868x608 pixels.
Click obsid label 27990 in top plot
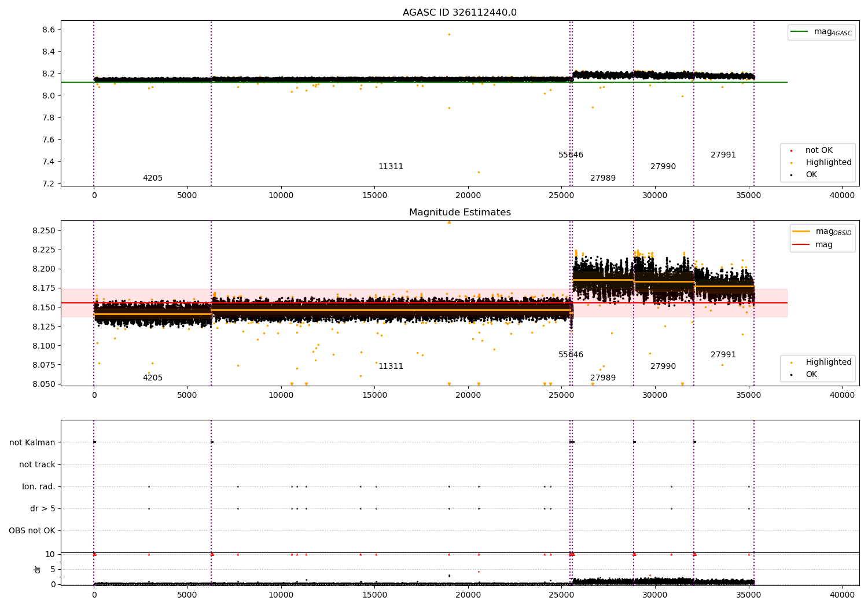[x=663, y=167]
